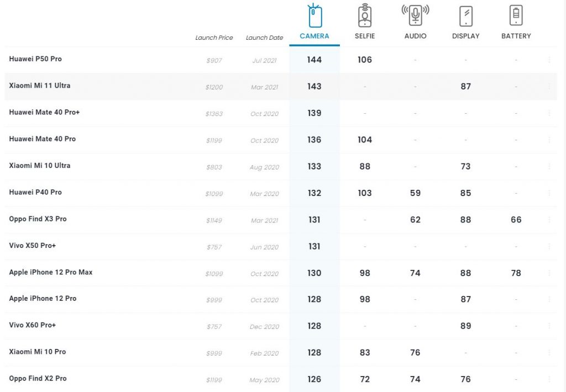This screenshot has height=392, width=566.
Task: Switch to the SELFIE tab label
Action: click(x=365, y=36)
